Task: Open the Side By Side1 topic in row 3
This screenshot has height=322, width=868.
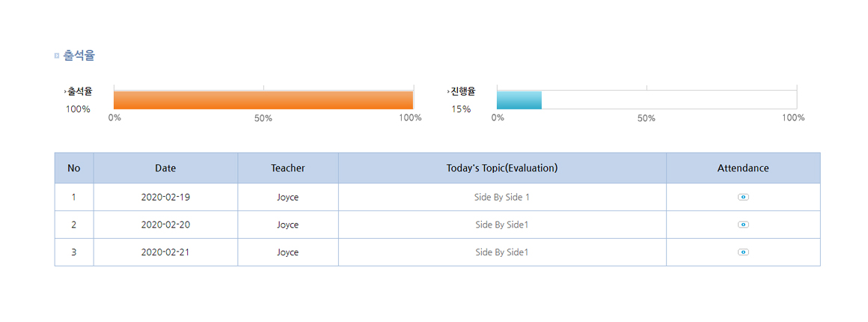Action: pos(502,252)
